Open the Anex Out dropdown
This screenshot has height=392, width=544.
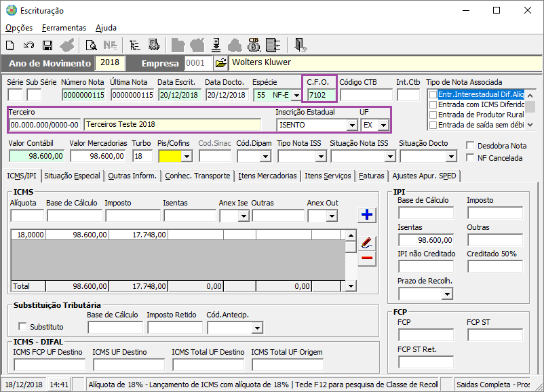(x=332, y=216)
